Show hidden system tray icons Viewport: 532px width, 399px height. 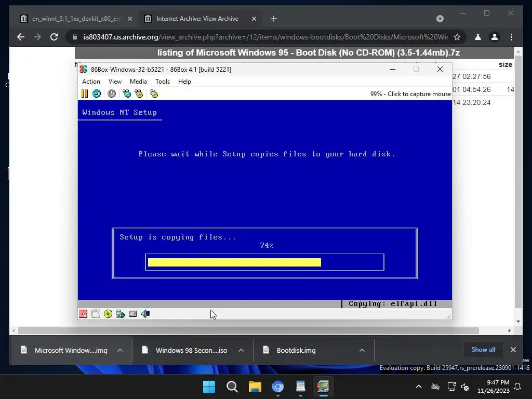[419, 387]
